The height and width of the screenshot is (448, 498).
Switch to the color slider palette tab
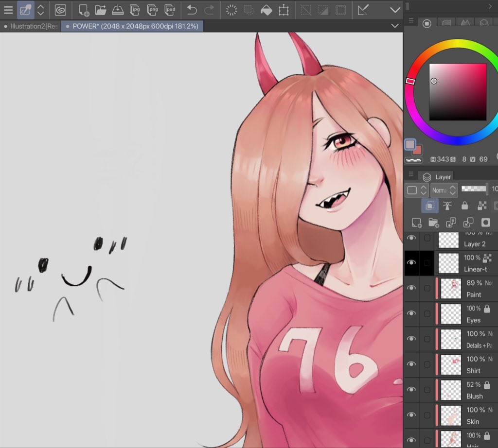[446, 23]
